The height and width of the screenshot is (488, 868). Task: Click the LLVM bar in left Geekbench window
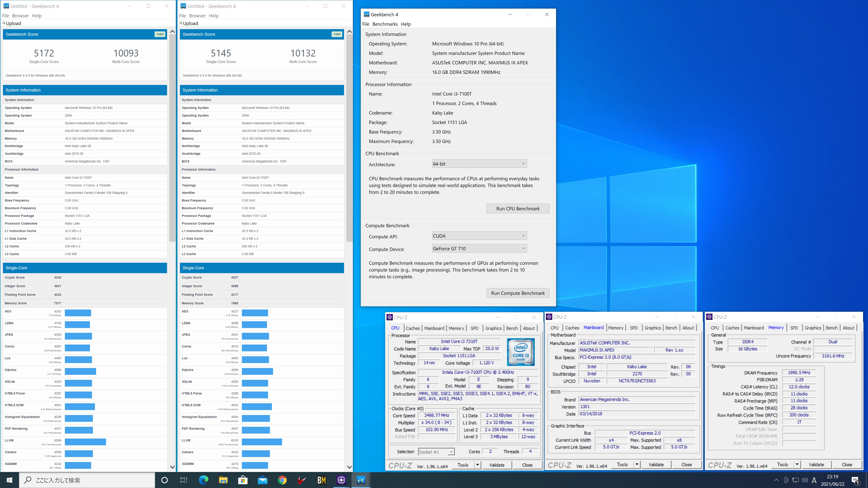(x=85, y=442)
